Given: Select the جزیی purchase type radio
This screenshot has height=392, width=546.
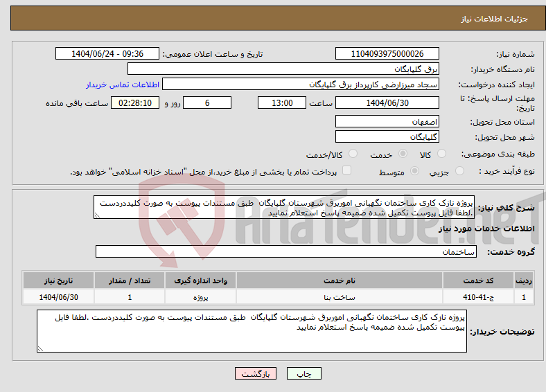Looking at the screenshot, I should click(459, 171).
